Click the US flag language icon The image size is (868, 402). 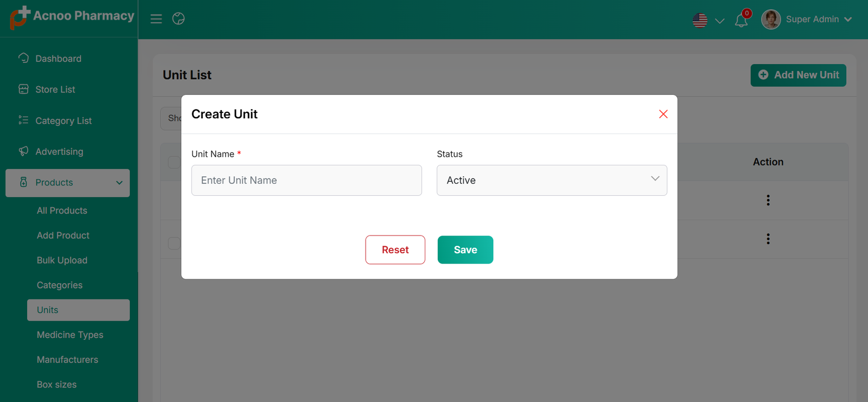click(x=700, y=21)
